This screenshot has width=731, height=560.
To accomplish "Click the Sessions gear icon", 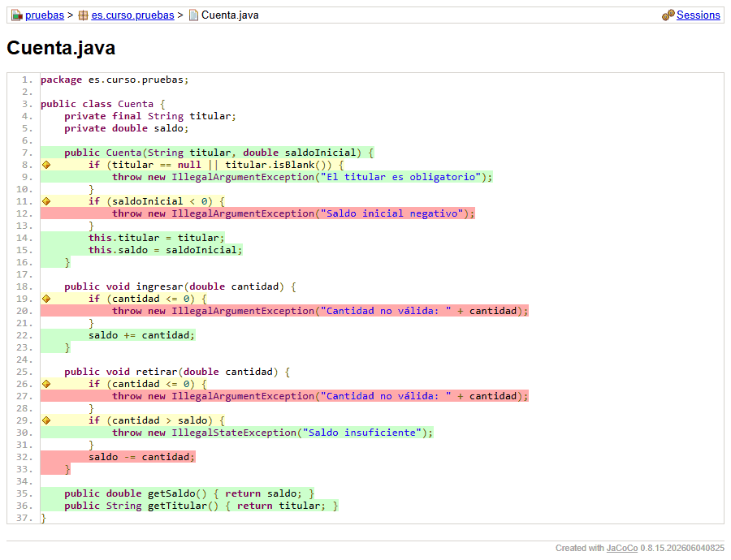I will [668, 15].
